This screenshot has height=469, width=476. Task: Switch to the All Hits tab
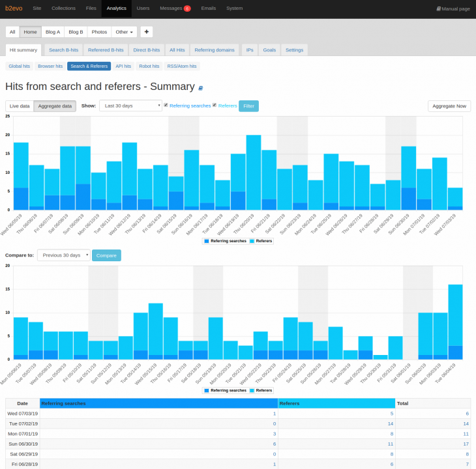click(177, 50)
